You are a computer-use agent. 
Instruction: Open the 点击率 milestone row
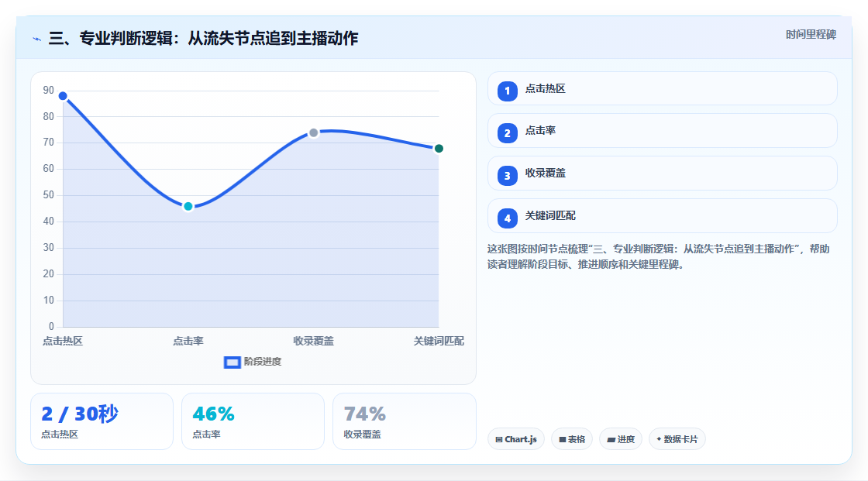coord(662,131)
